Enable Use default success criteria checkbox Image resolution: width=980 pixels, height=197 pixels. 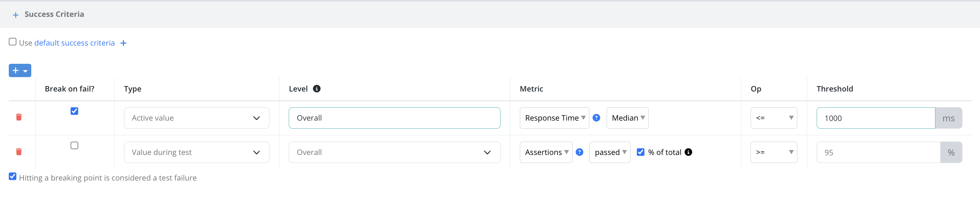pos(13,42)
